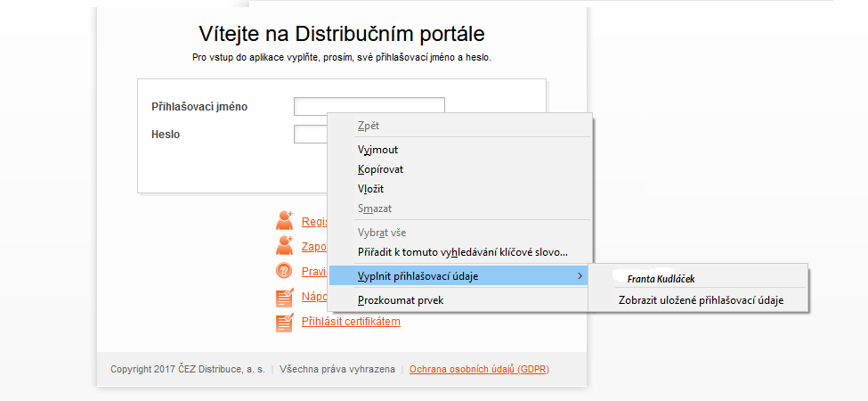Viewport: 868px width, 401px height.
Task: Choose Prozkoumat prvek from the context menu
Action: point(400,300)
